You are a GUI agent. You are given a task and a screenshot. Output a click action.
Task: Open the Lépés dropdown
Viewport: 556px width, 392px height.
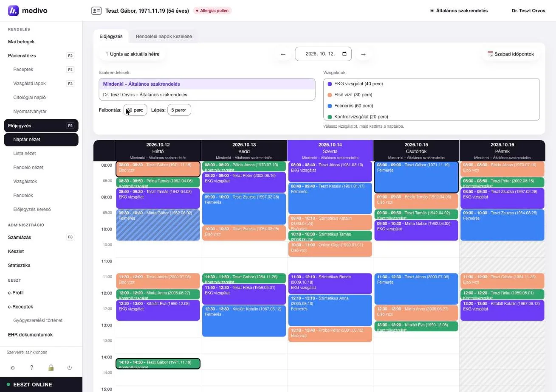(179, 110)
